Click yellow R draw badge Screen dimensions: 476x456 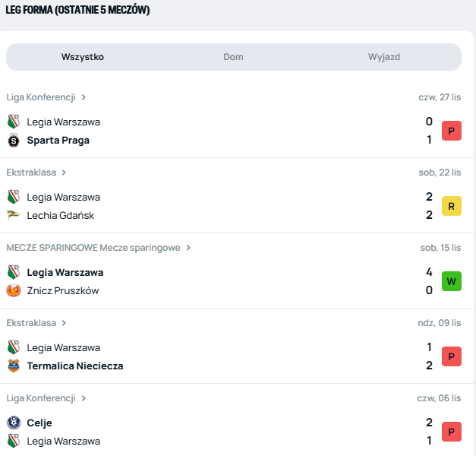[452, 206]
